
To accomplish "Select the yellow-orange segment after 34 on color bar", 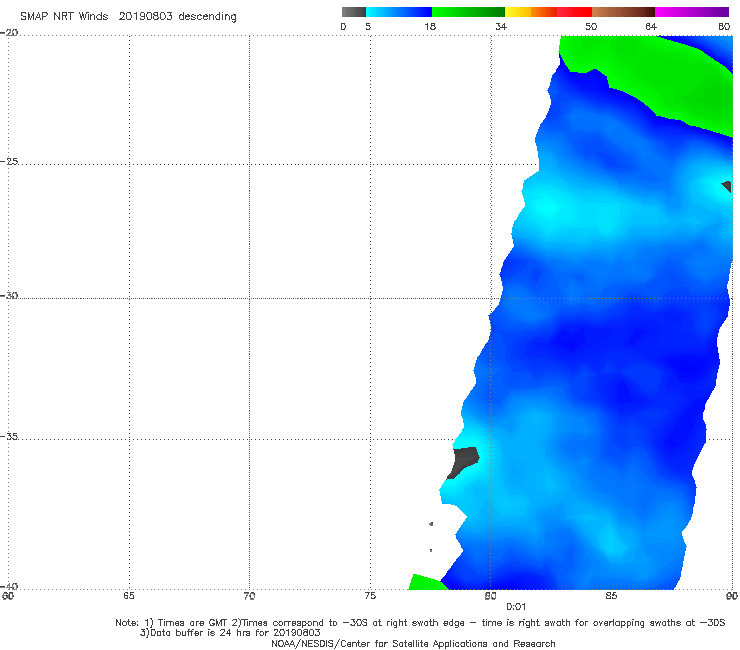I will (x=530, y=12).
